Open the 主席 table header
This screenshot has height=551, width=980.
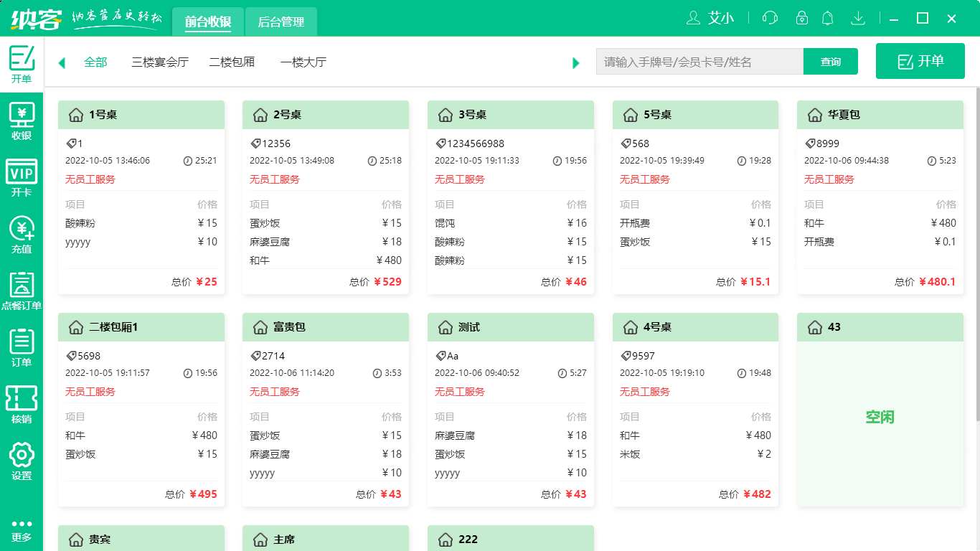(x=326, y=538)
